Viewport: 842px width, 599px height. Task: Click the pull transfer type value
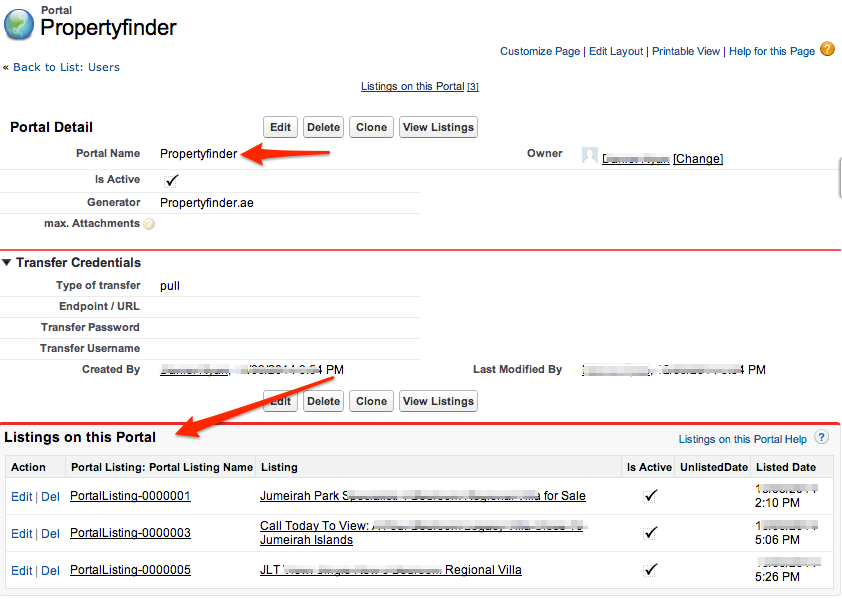[170, 286]
